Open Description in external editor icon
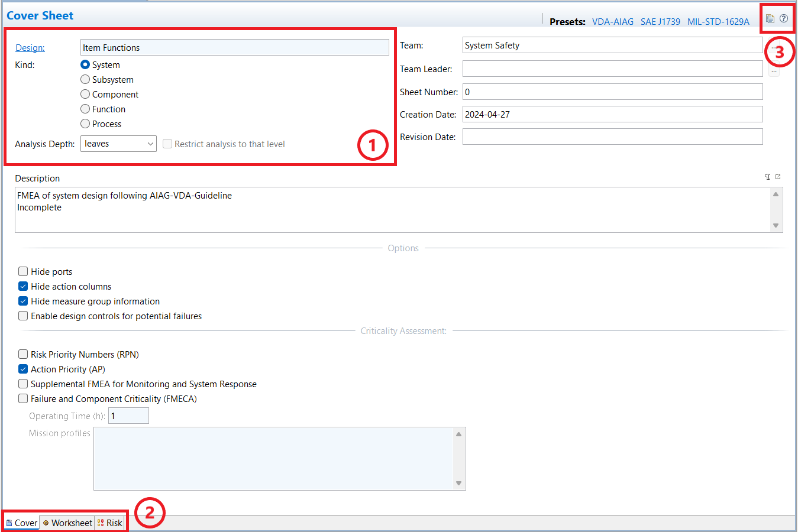This screenshot has height=532, width=798. [778, 177]
